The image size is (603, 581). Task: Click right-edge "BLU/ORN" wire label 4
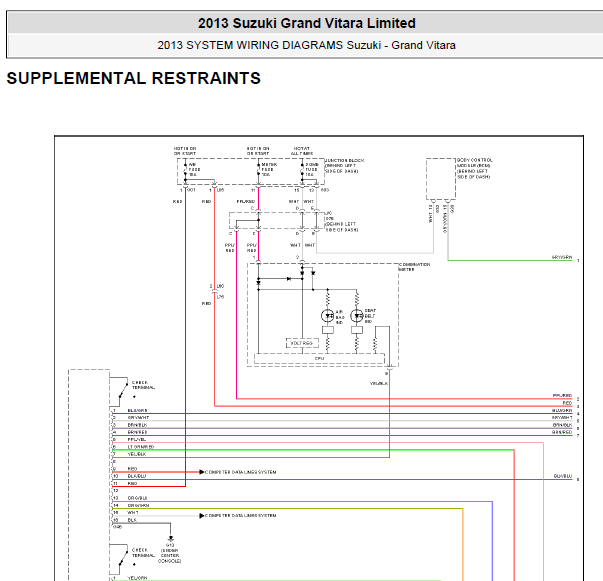(x=562, y=410)
